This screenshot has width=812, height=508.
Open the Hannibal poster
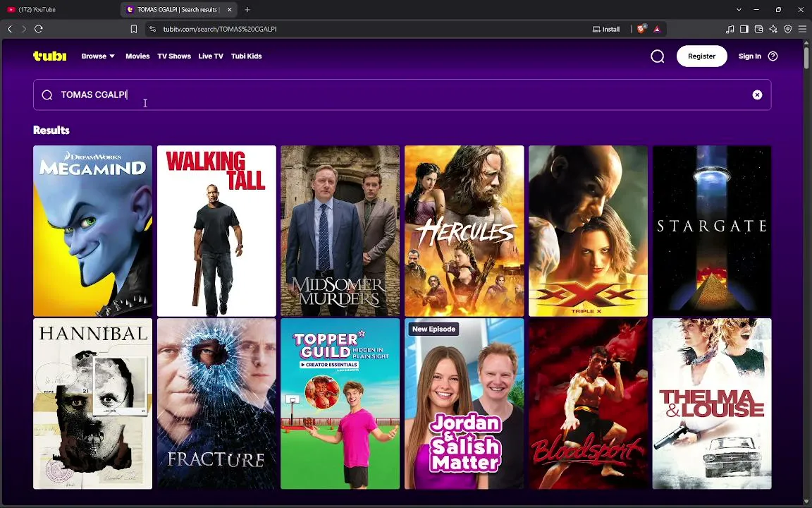point(93,404)
